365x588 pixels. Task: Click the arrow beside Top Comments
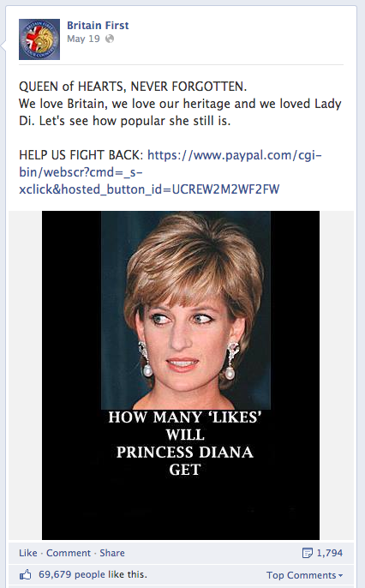pos(341,576)
